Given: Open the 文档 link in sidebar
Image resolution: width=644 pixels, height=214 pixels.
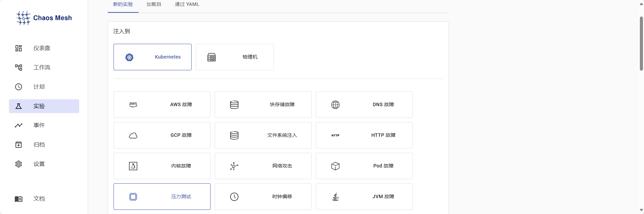Looking at the screenshot, I should point(44,199).
